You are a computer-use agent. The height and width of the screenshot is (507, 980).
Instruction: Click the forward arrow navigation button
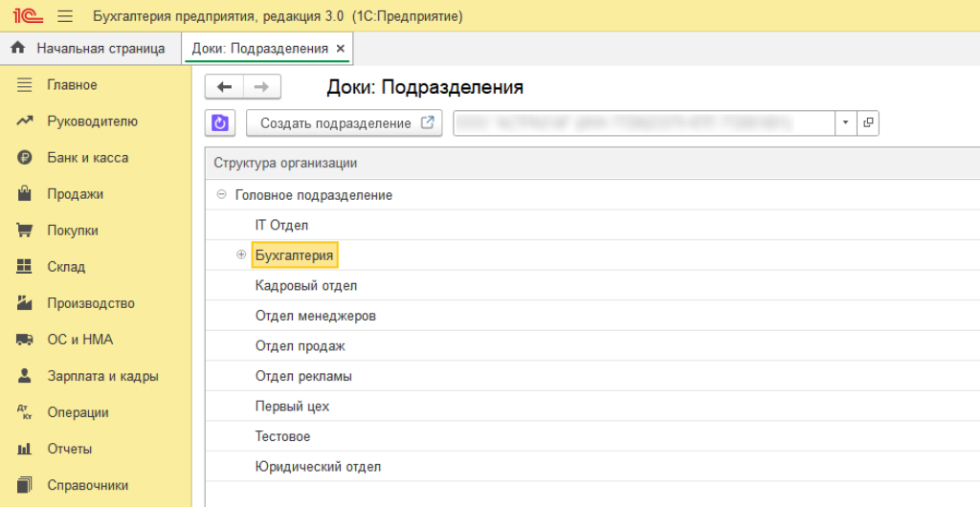coord(261,87)
